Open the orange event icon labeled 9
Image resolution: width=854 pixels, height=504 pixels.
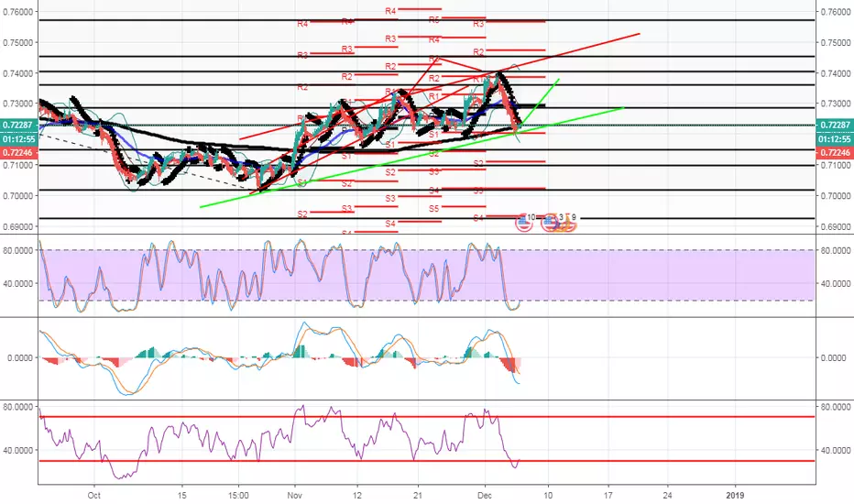tap(567, 223)
